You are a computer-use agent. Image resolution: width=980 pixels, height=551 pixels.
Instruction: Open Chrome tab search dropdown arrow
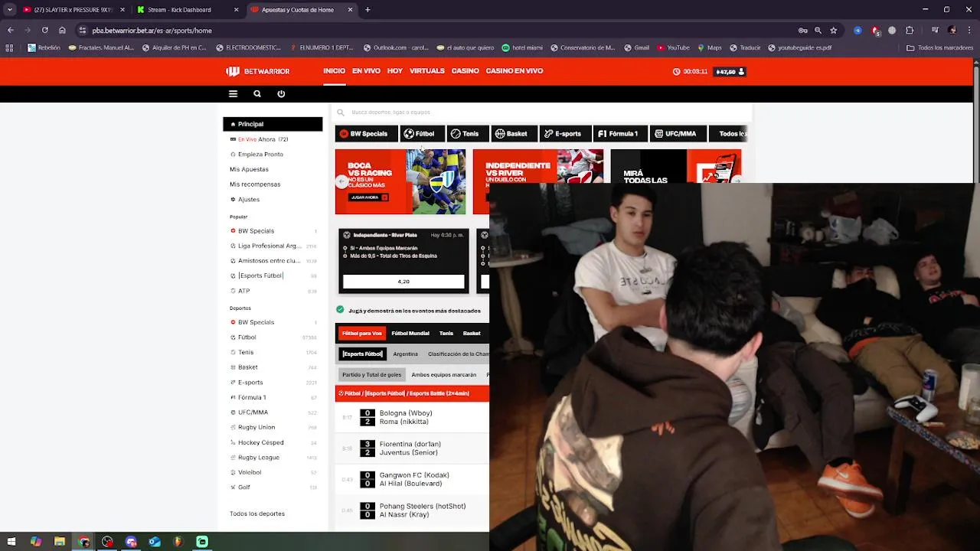[10, 10]
